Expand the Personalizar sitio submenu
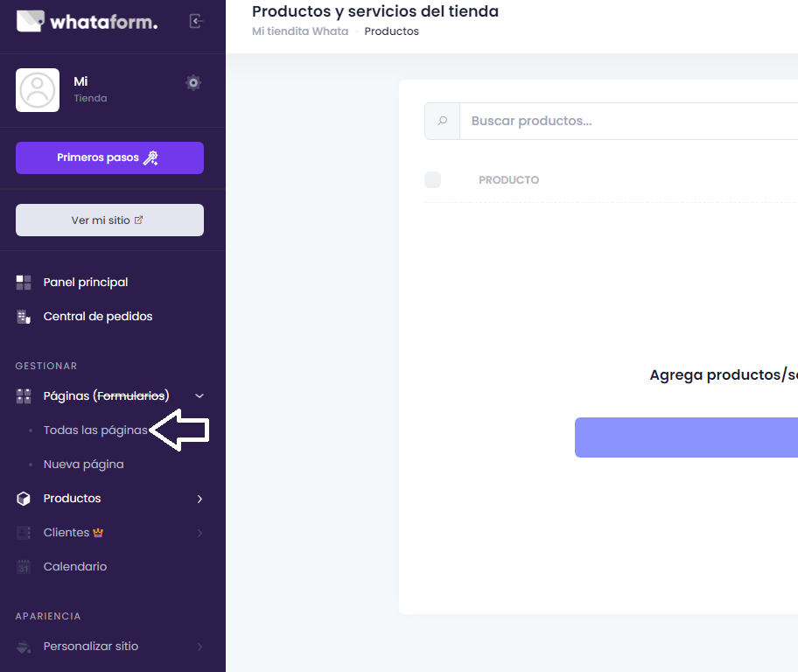This screenshot has height=672, width=798. (199, 646)
